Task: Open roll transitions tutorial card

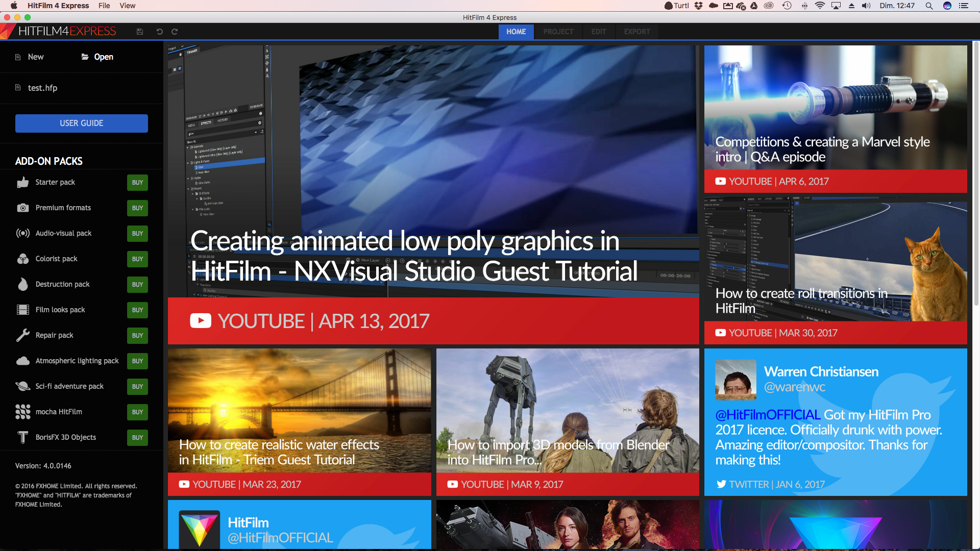Action: point(836,270)
